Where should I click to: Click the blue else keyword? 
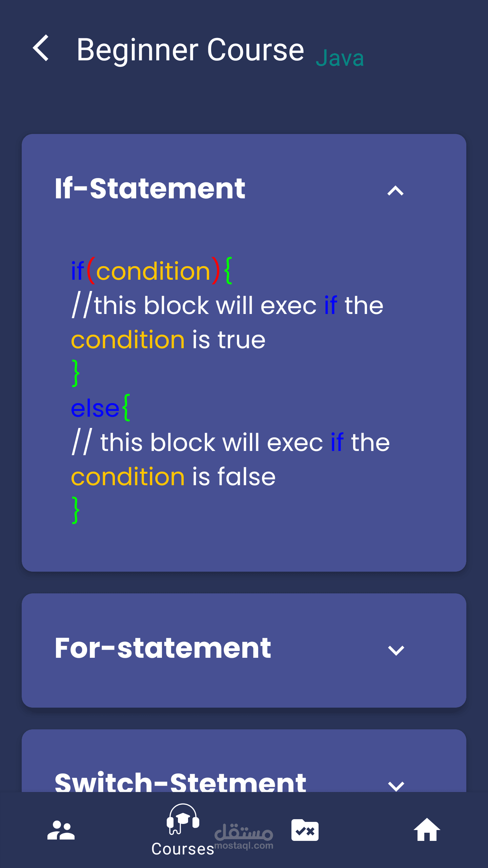click(95, 408)
